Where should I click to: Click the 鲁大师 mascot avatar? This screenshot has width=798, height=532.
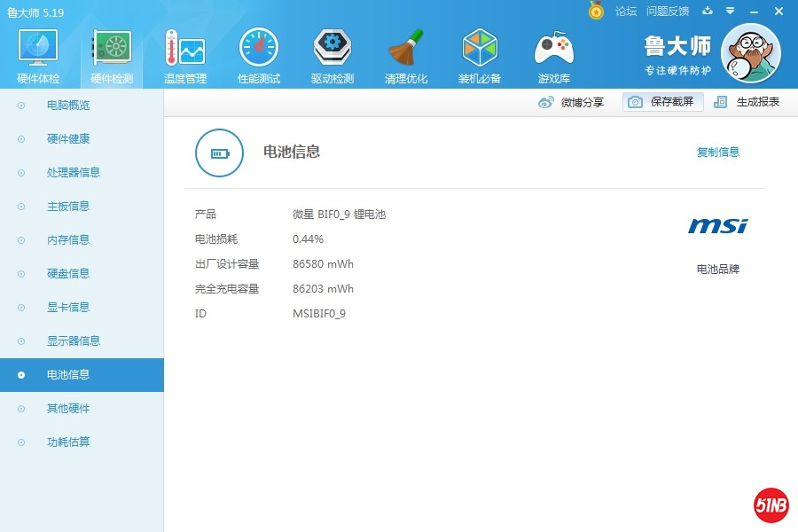point(750,53)
